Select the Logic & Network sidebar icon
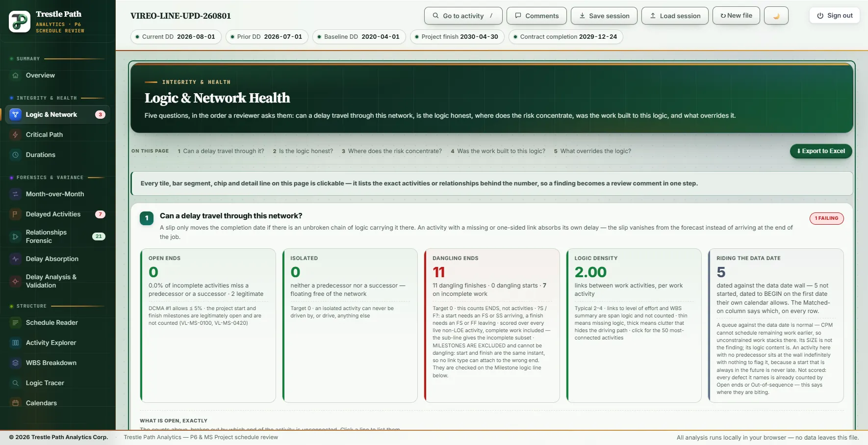Image resolution: width=868 pixels, height=445 pixels. pos(15,114)
